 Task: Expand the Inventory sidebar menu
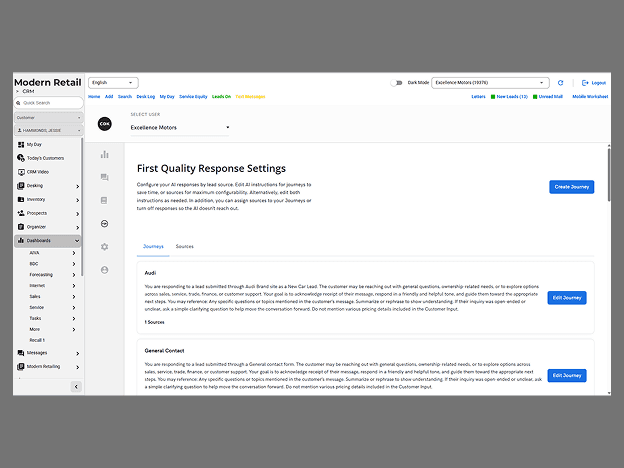pyautogui.click(x=48, y=199)
